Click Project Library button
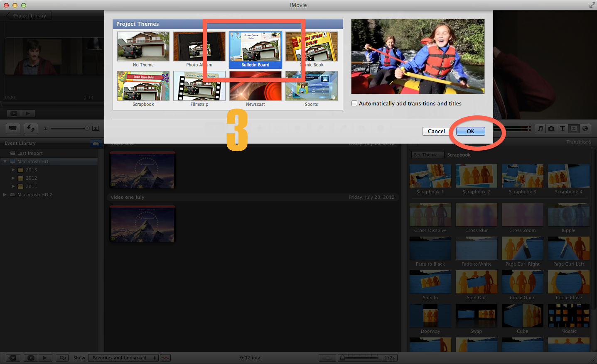 pyautogui.click(x=29, y=16)
